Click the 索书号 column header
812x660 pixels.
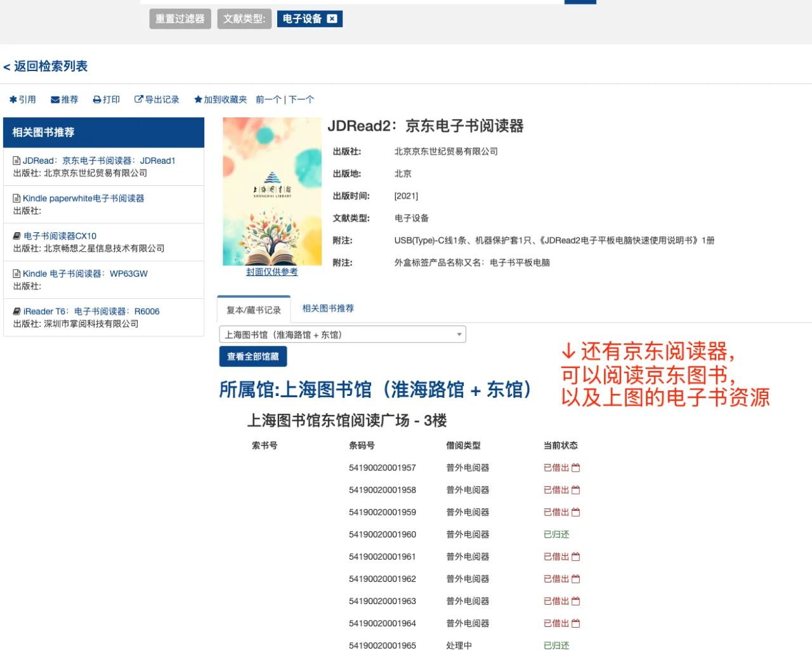265,445
